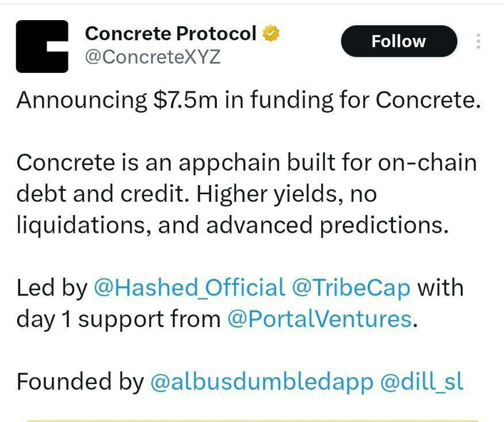Click the @ConcreteXYZ handle

click(x=152, y=57)
